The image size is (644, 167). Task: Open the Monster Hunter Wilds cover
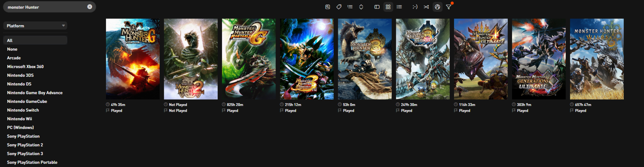coord(597,59)
